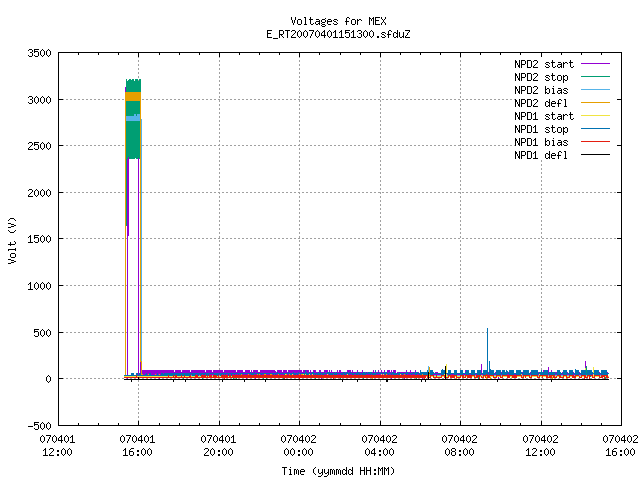Click the 'NPD2 start' legend label

[x=544, y=64]
